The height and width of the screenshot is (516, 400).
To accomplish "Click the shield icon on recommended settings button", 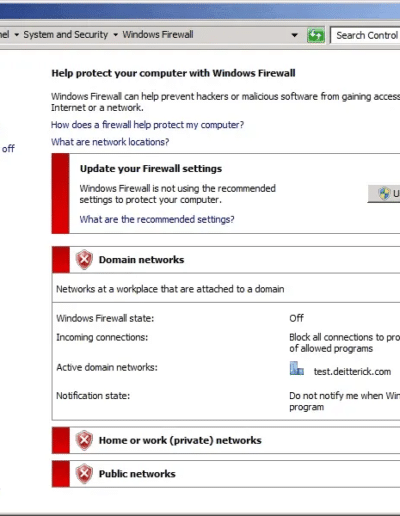I will click(384, 193).
